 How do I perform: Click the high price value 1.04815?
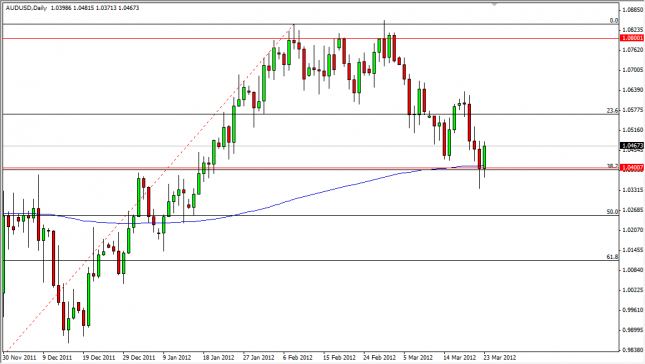pos(83,8)
